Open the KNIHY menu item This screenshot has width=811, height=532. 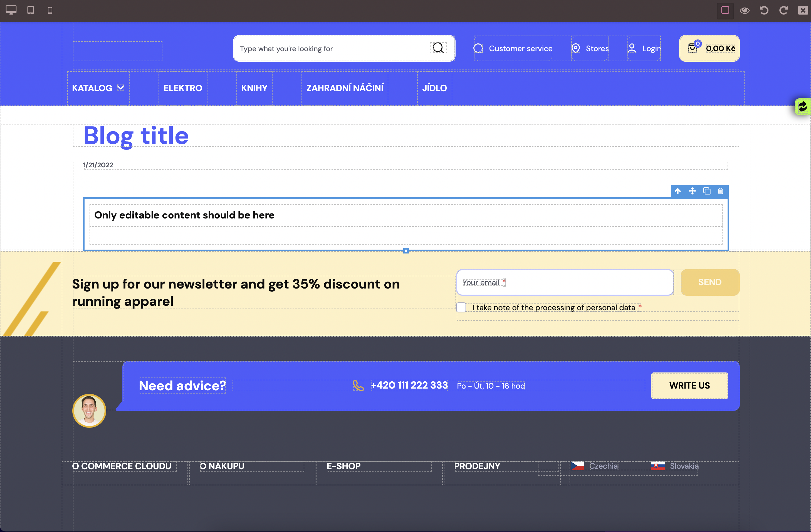(x=254, y=88)
